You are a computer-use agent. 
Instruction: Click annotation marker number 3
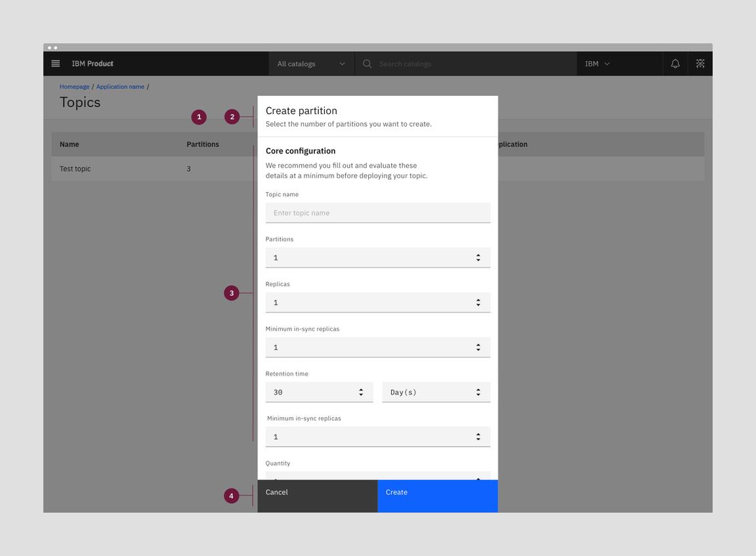tap(231, 293)
